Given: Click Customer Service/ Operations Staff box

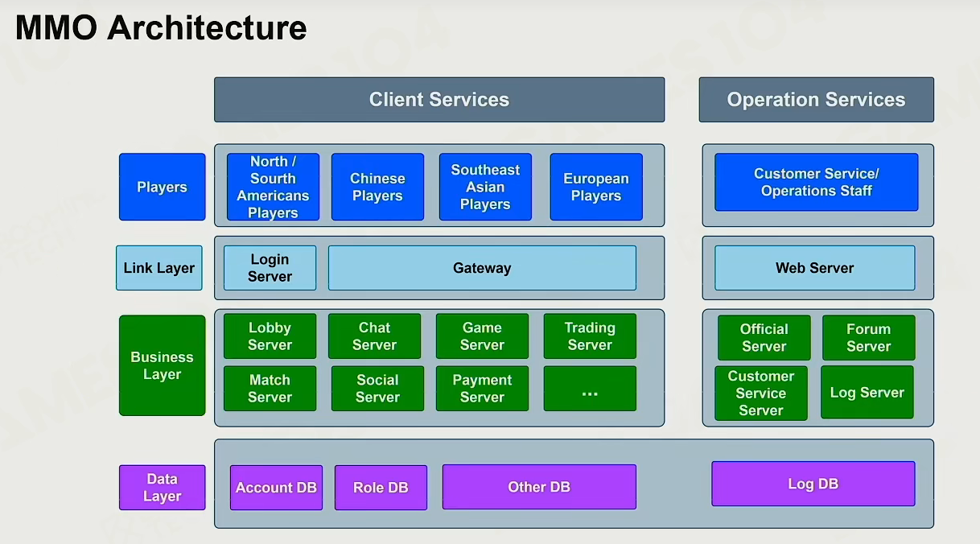Looking at the screenshot, I should [817, 182].
